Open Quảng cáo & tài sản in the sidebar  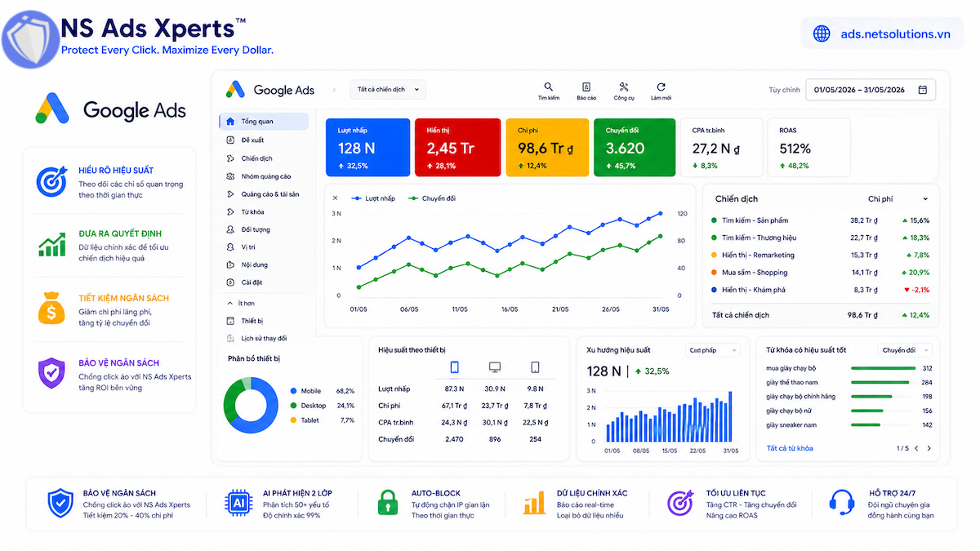tap(264, 194)
